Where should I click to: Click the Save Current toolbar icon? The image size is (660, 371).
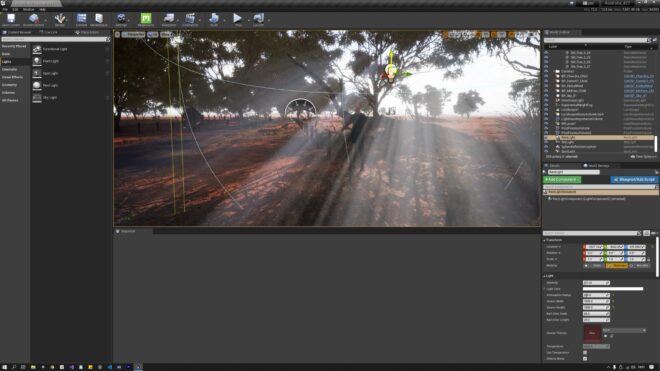click(11, 19)
